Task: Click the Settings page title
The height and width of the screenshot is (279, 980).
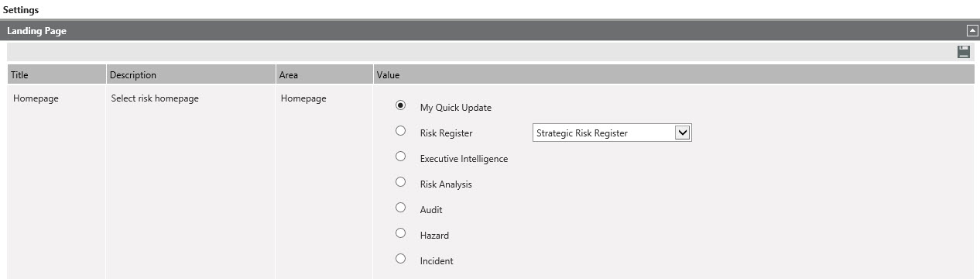Action: point(21,10)
